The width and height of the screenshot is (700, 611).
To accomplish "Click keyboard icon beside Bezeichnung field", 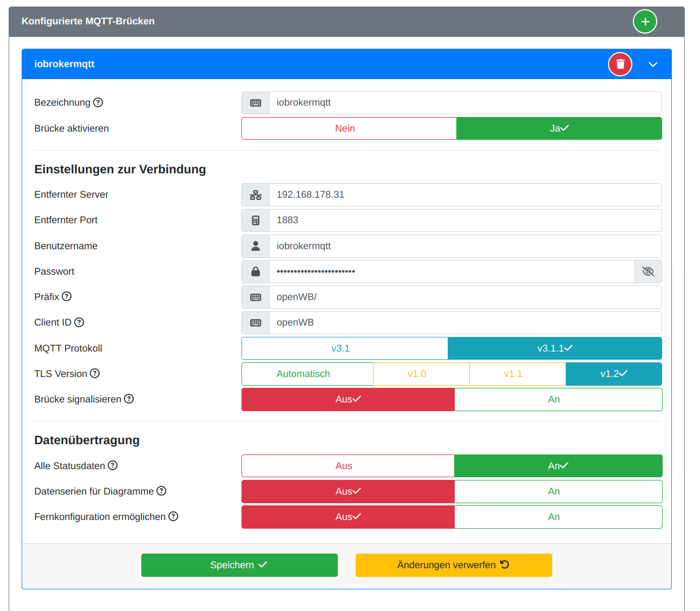I will (256, 103).
